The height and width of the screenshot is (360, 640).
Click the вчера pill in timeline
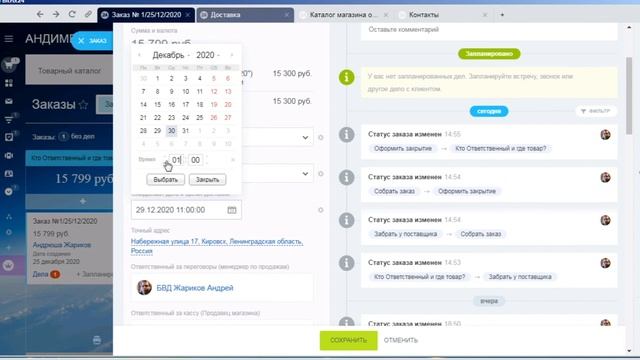pyautogui.click(x=489, y=301)
